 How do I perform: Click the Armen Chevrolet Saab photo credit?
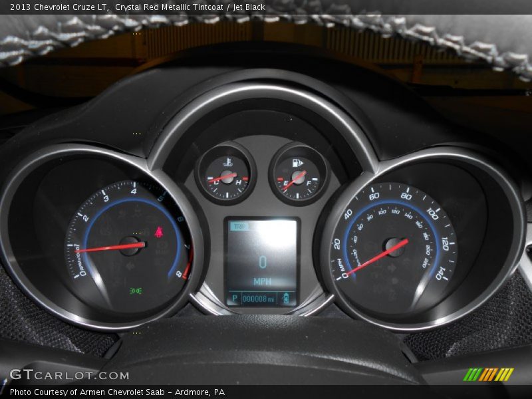(117, 392)
